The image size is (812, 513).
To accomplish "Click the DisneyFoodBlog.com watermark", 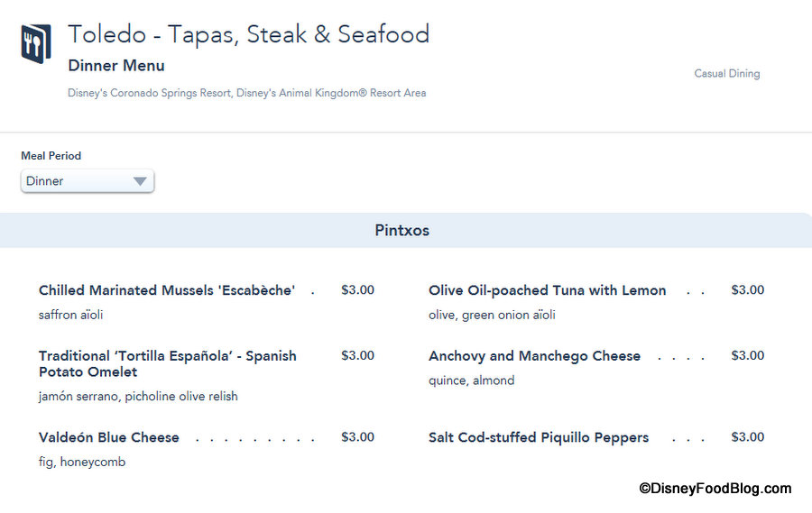I will (715, 489).
